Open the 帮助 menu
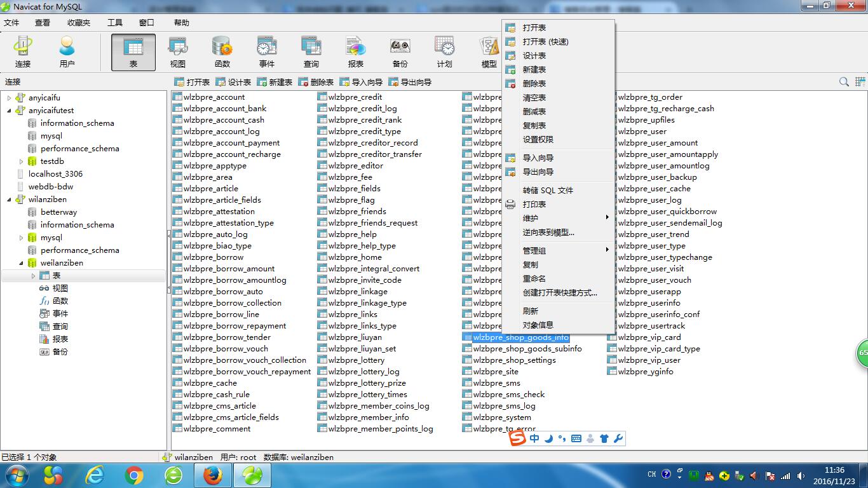This screenshot has width=868, height=488. click(182, 23)
